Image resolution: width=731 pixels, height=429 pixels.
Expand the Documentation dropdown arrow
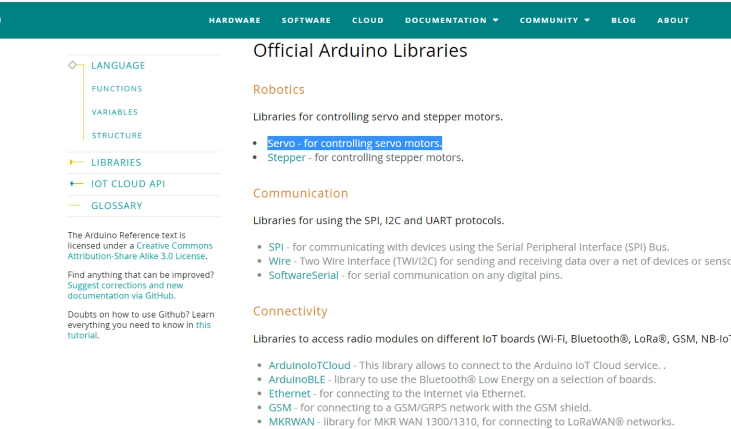pos(496,21)
